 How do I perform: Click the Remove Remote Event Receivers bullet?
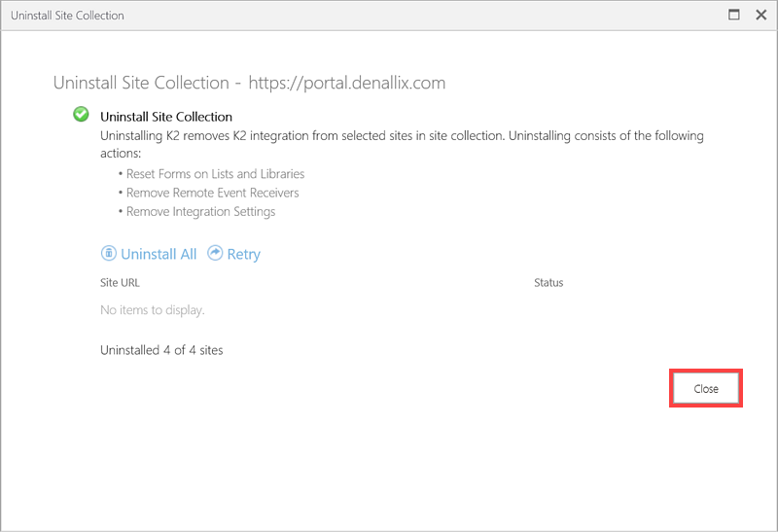(x=212, y=193)
